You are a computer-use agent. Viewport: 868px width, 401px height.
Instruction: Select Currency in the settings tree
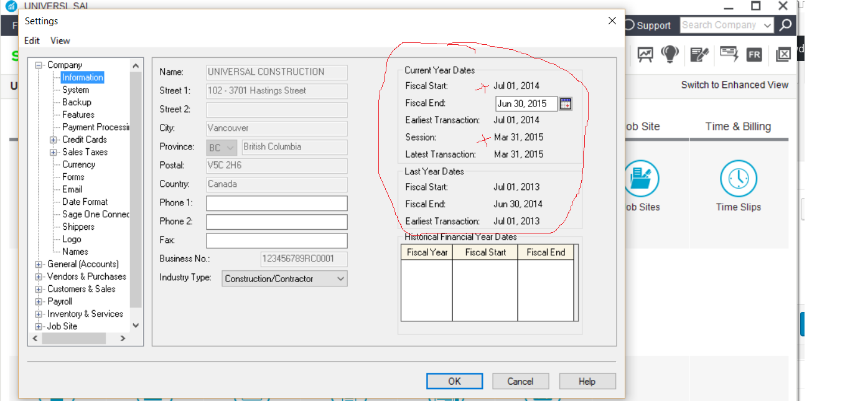pyautogui.click(x=78, y=164)
